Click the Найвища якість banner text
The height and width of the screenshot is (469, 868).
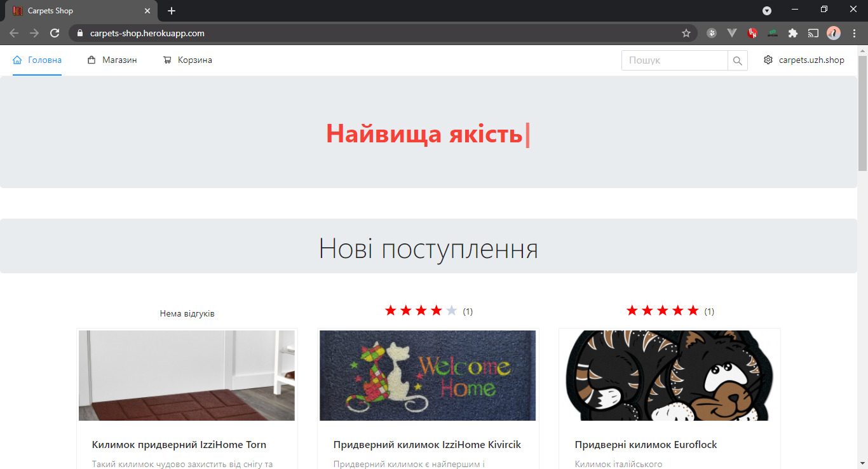(424, 133)
